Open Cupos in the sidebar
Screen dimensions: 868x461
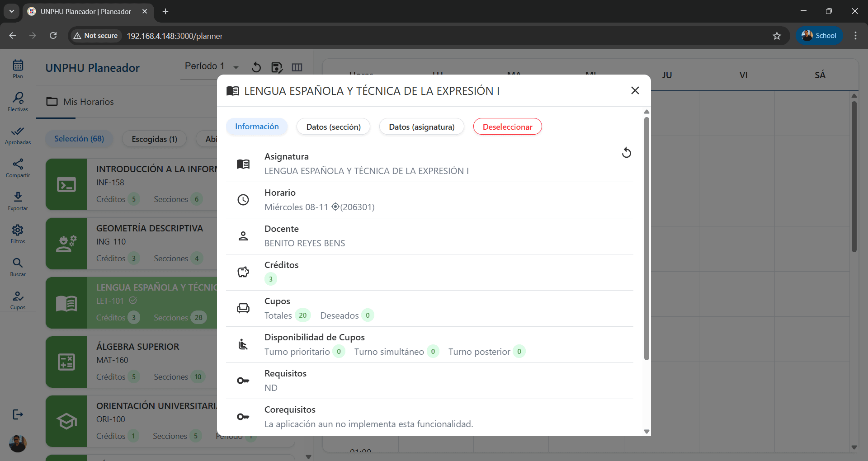(18, 300)
